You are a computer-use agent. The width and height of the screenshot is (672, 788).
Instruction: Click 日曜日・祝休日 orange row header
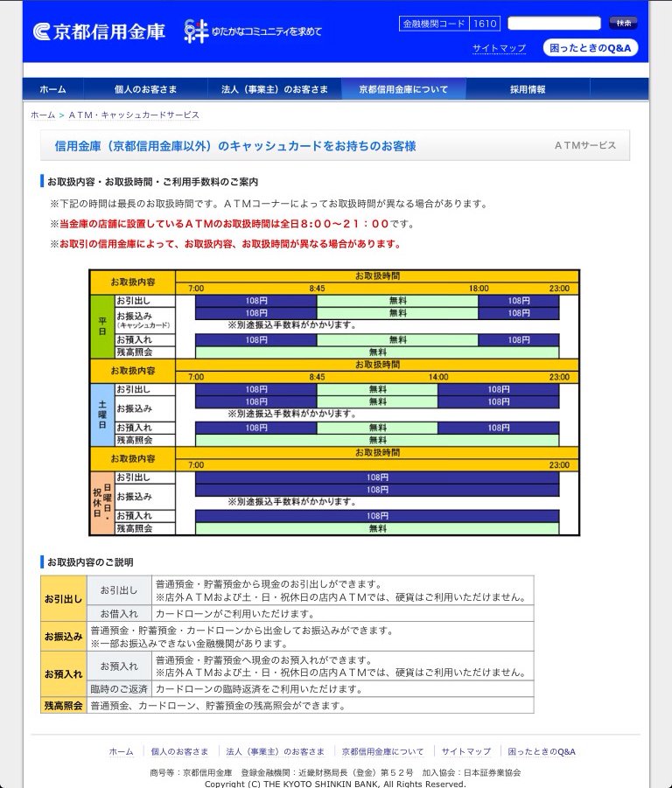[102, 503]
